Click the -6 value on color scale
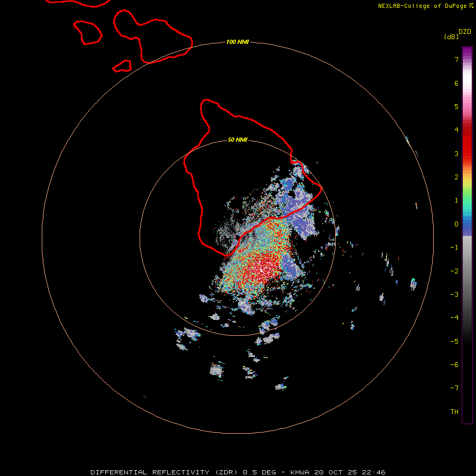 [454, 364]
